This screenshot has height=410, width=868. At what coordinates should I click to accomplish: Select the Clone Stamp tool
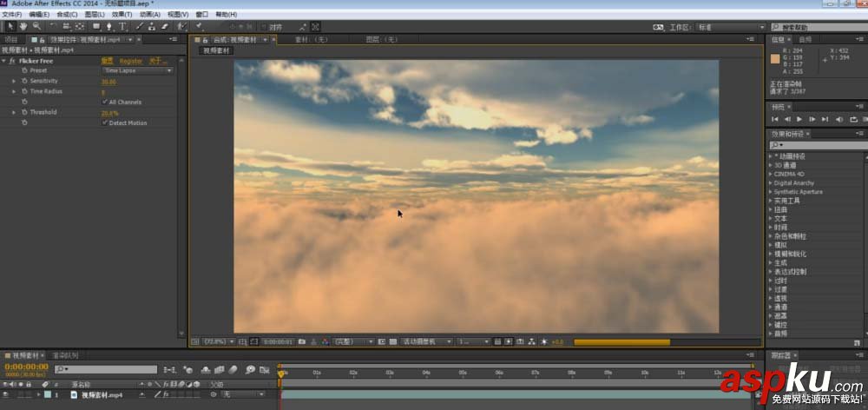tap(152, 27)
